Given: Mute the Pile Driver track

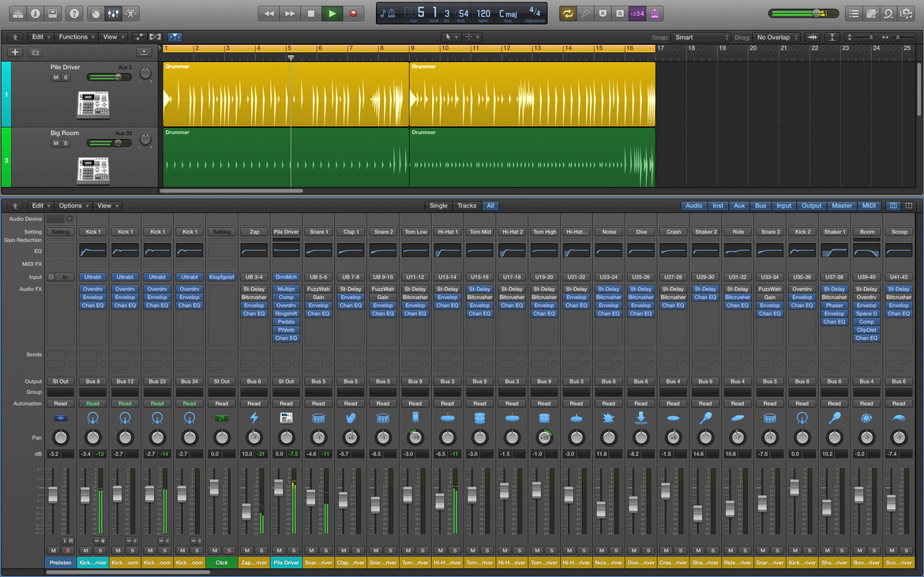Looking at the screenshot, I should pos(56,77).
